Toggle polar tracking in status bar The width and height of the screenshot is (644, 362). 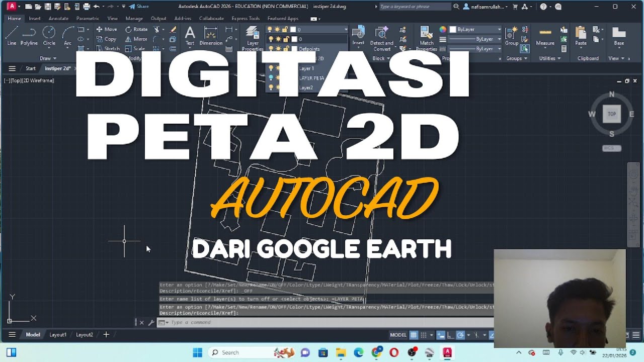click(x=460, y=335)
